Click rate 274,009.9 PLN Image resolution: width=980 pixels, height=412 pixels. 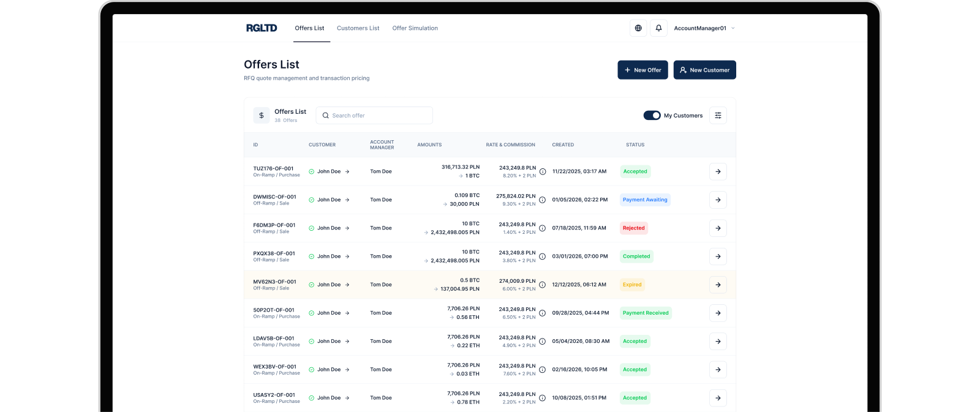(x=518, y=282)
